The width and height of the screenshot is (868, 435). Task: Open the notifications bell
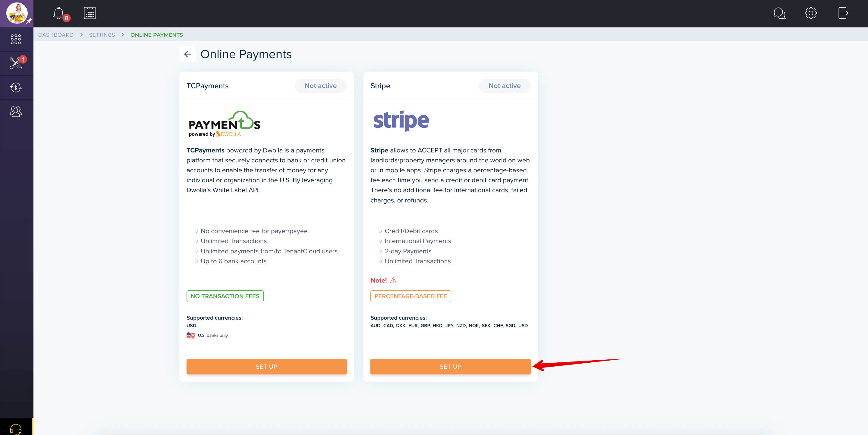[58, 14]
